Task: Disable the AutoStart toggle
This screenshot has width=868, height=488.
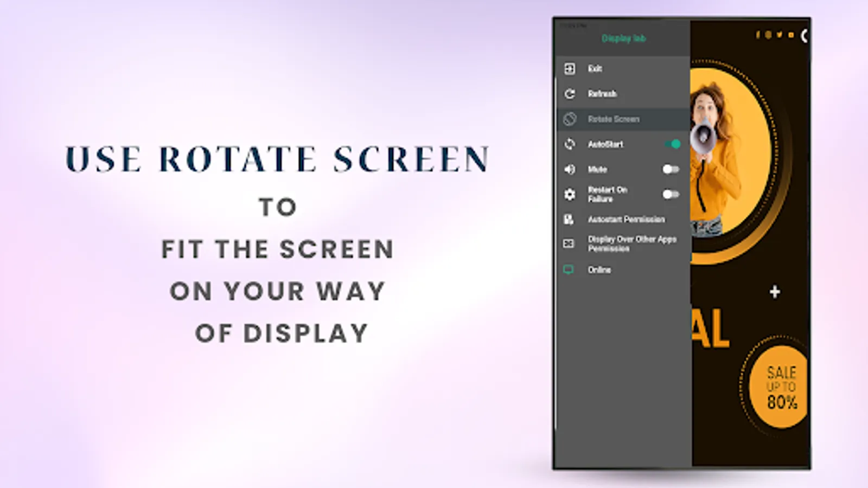Action: (x=673, y=144)
